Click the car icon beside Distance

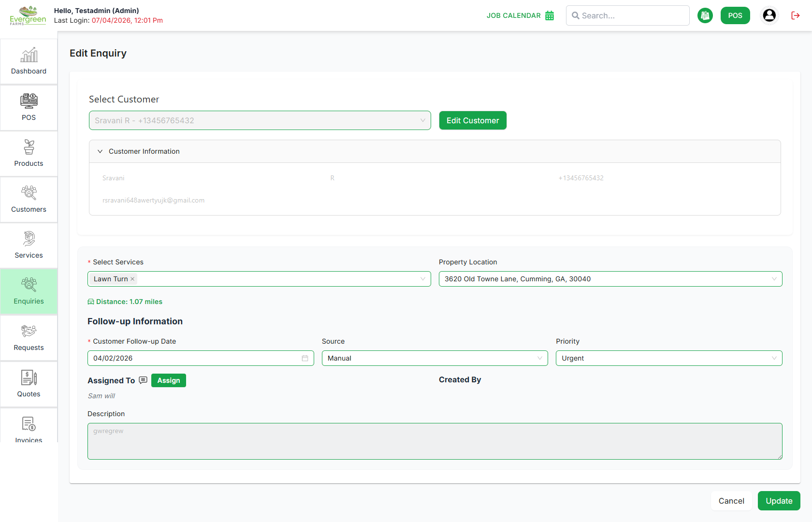coord(91,302)
